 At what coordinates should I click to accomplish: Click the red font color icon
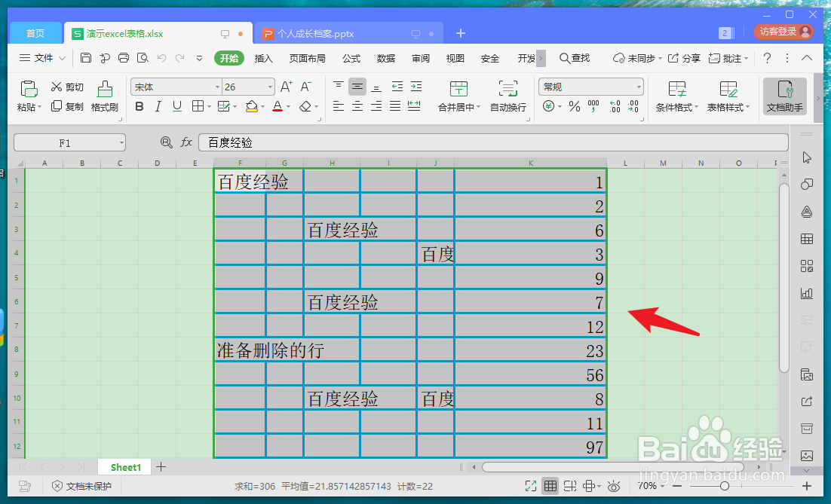tap(278, 106)
